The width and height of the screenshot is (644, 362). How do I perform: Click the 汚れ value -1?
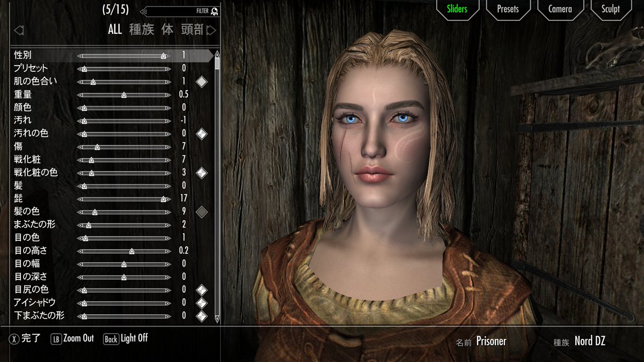[183, 120]
